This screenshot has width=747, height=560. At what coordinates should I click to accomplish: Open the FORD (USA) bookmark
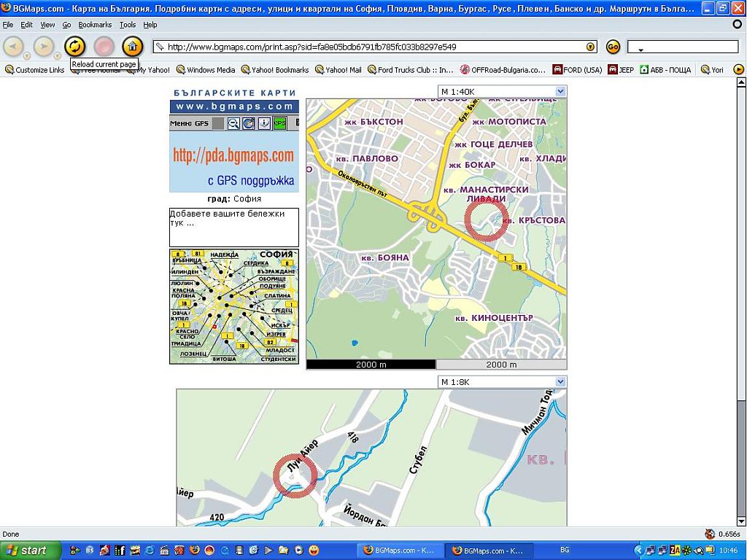[x=577, y=70]
